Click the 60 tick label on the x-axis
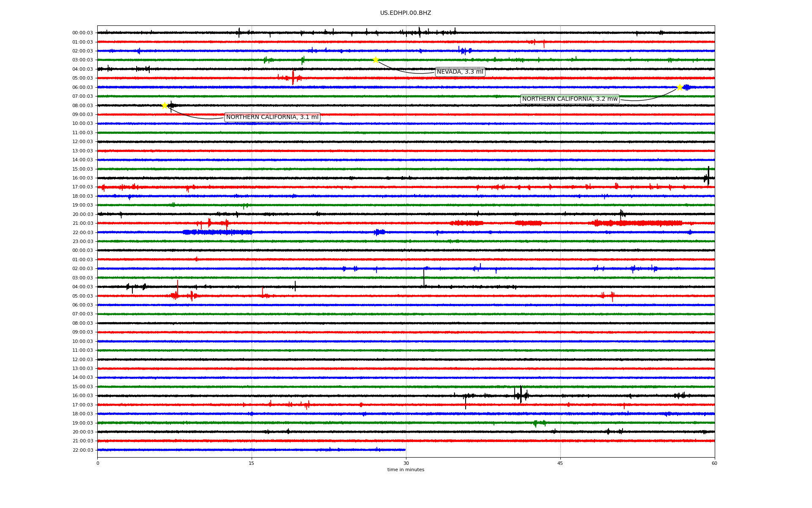The height and width of the screenshot is (508, 812). 714,463
